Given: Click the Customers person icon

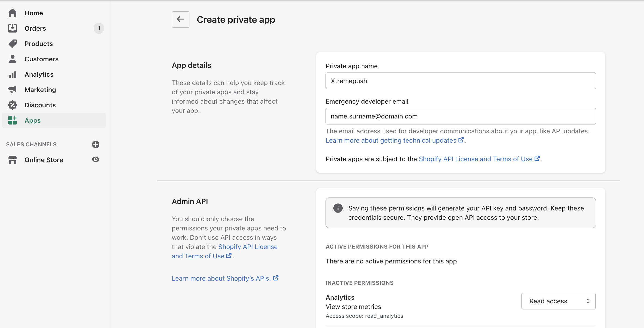Looking at the screenshot, I should click(13, 59).
